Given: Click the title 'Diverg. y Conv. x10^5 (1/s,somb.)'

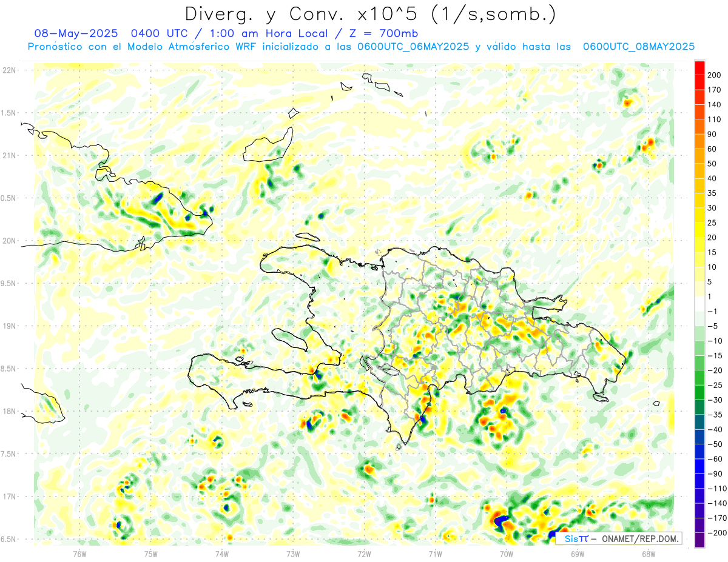Looking at the screenshot, I should [371, 13].
